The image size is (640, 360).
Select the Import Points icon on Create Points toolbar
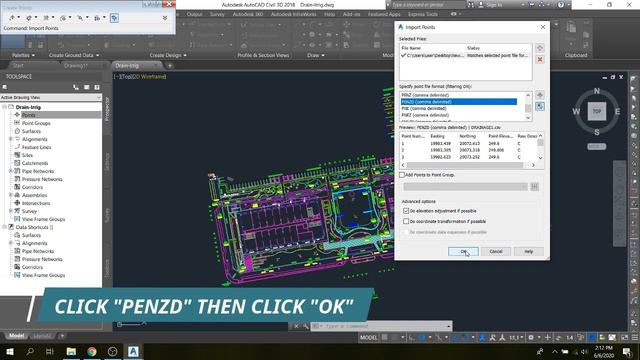114,18
